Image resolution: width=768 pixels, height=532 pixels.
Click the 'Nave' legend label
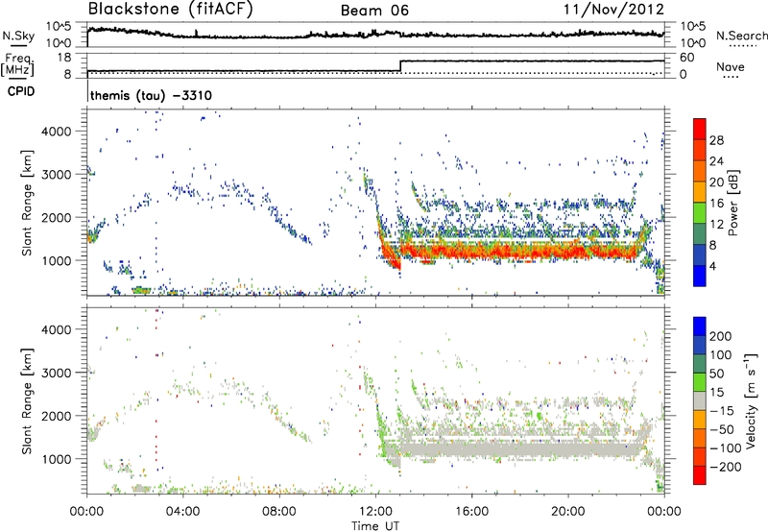click(731, 66)
